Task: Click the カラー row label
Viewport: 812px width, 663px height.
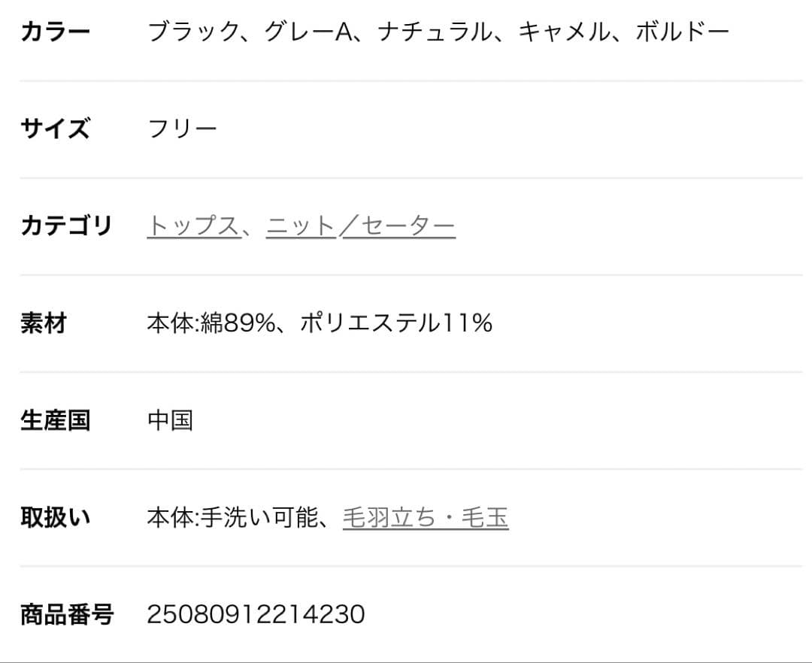Action: coord(54,29)
